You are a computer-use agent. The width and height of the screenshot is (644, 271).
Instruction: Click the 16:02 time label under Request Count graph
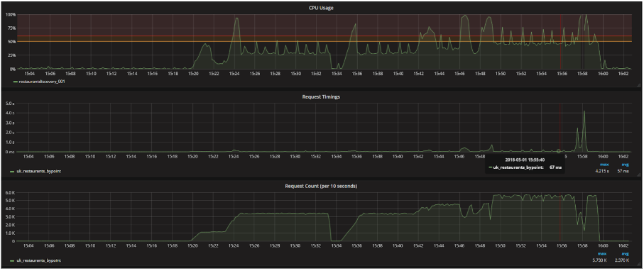point(623,246)
